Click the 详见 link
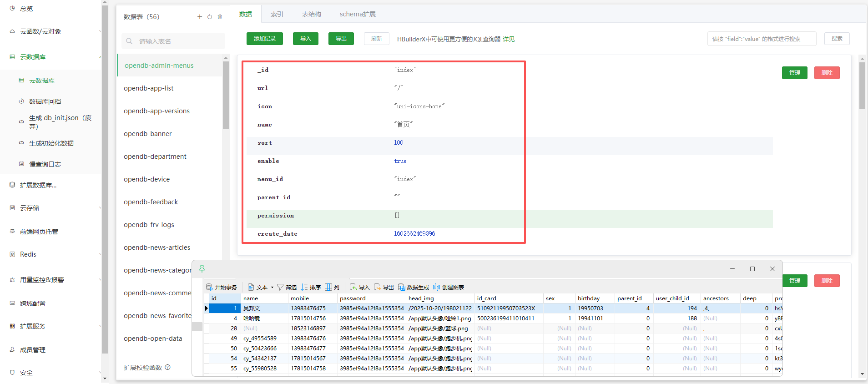The height and width of the screenshot is (384, 868). coord(509,39)
